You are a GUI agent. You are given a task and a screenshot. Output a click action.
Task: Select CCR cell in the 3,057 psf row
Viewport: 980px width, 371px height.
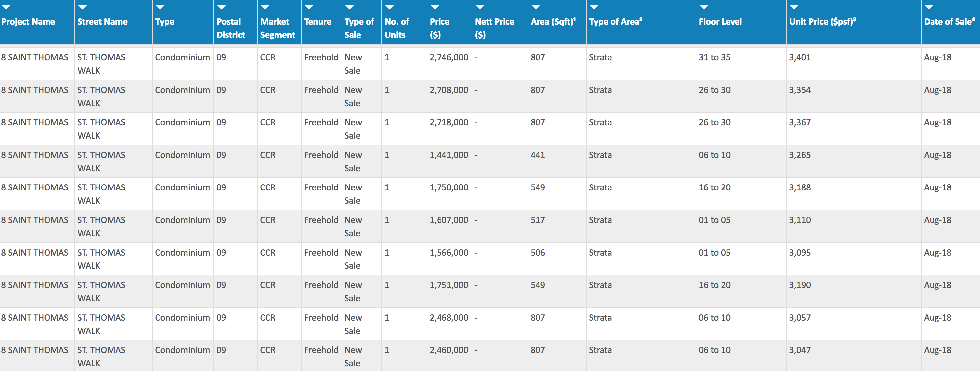[x=267, y=317]
